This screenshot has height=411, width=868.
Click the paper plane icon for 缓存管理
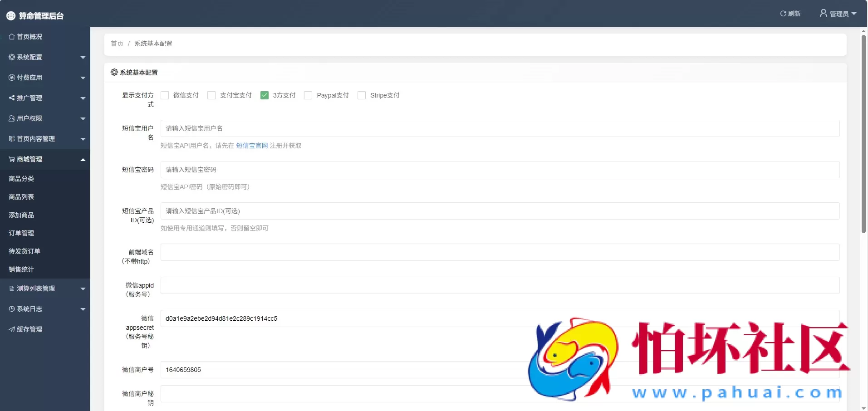(12, 329)
